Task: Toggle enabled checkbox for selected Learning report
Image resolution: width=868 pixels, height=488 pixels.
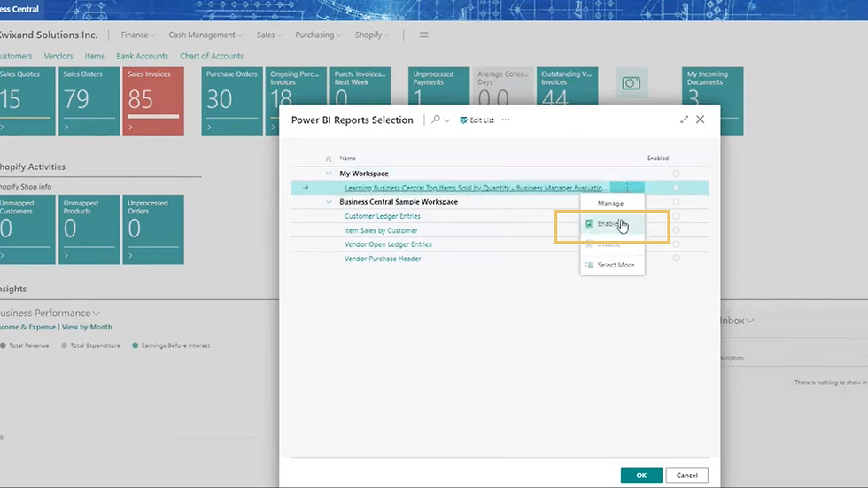Action: pos(676,188)
